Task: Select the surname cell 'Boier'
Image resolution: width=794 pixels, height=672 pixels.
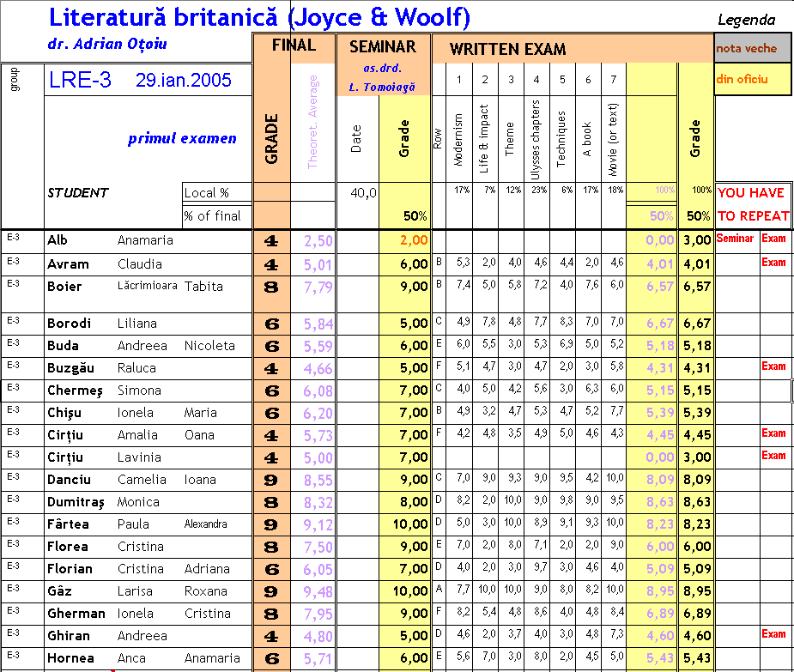Action: [64, 287]
